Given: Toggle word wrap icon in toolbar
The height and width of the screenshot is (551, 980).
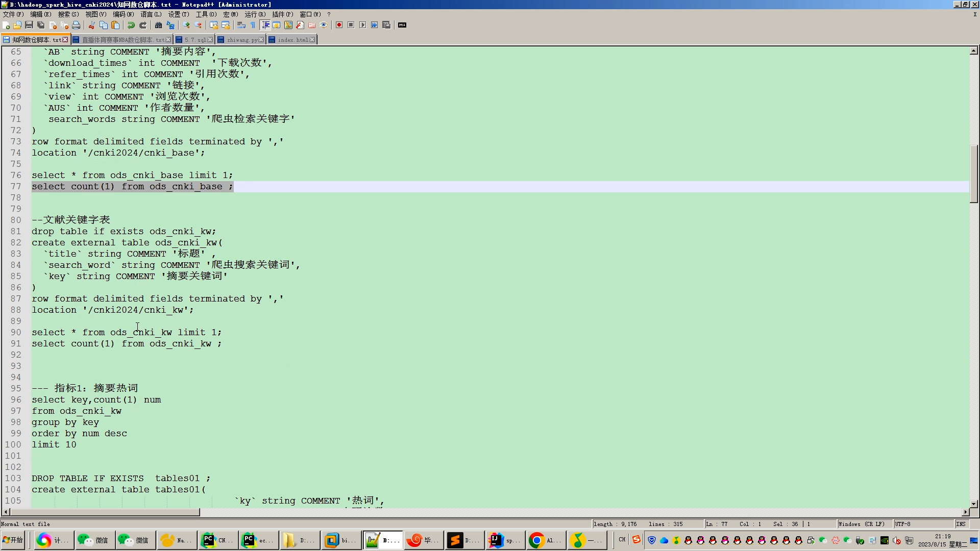Looking at the screenshot, I should [x=241, y=25].
